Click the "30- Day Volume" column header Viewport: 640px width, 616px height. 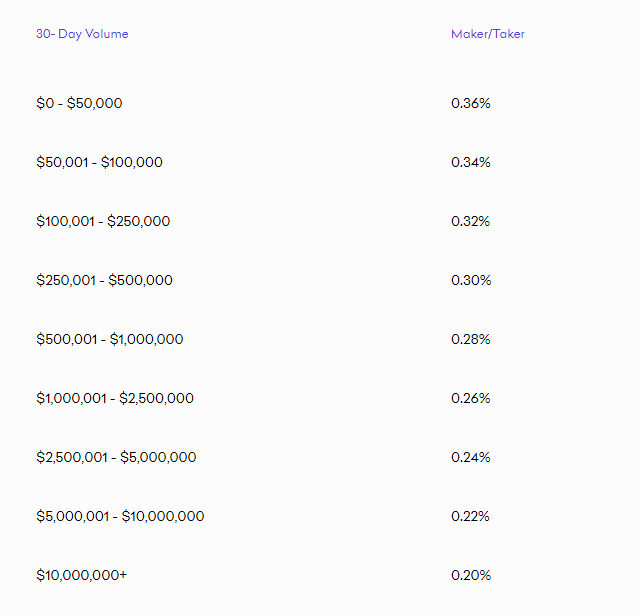point(82,34)
